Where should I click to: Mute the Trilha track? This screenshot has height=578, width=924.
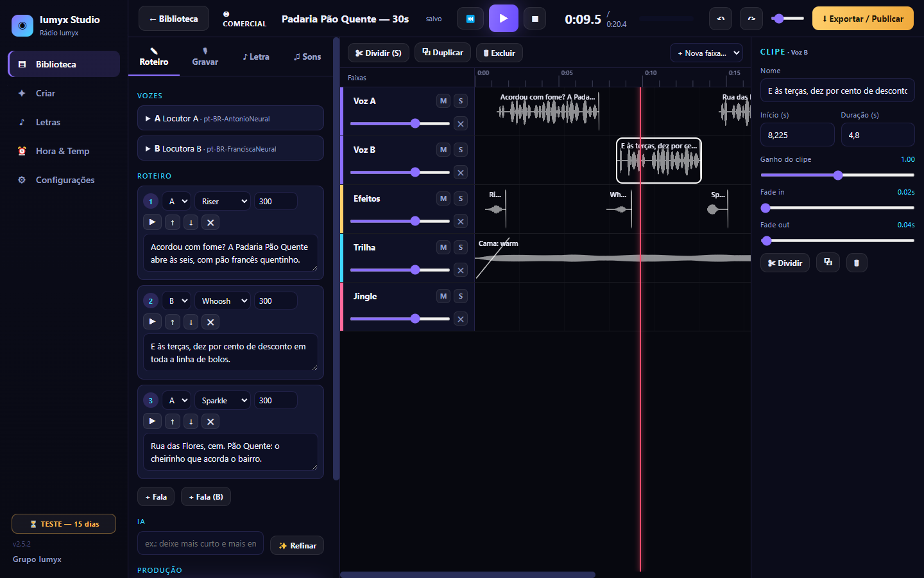click(443, 247)
